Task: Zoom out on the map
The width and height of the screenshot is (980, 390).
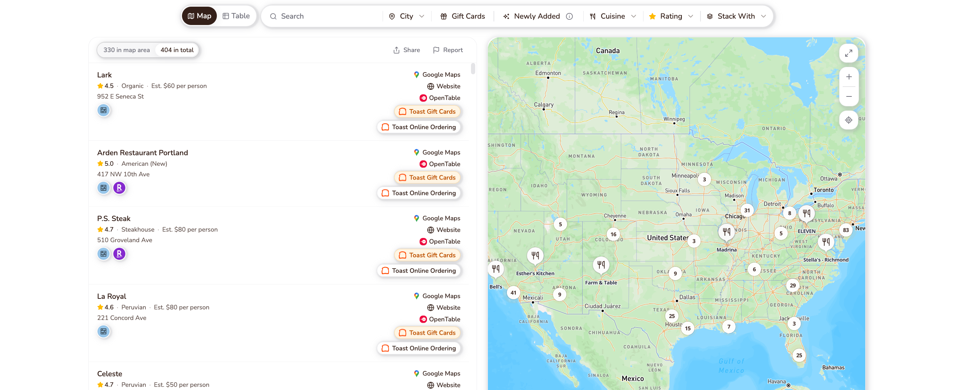Action: [848, 96]
